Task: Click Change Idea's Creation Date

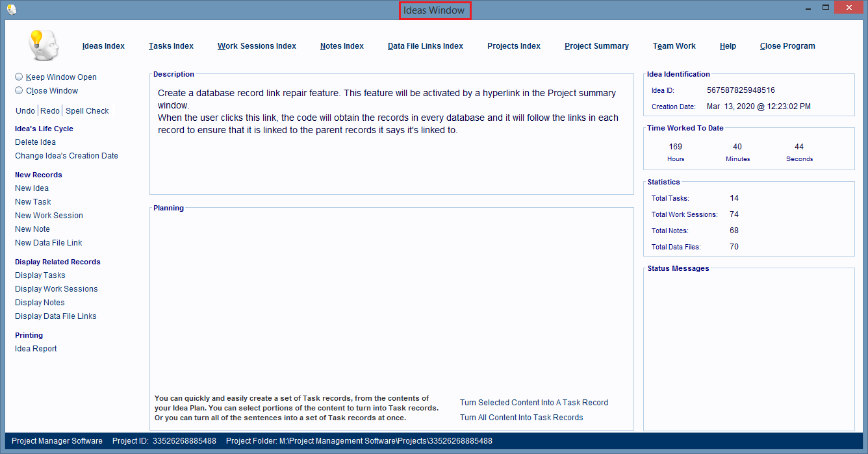Action: (66, 156)
